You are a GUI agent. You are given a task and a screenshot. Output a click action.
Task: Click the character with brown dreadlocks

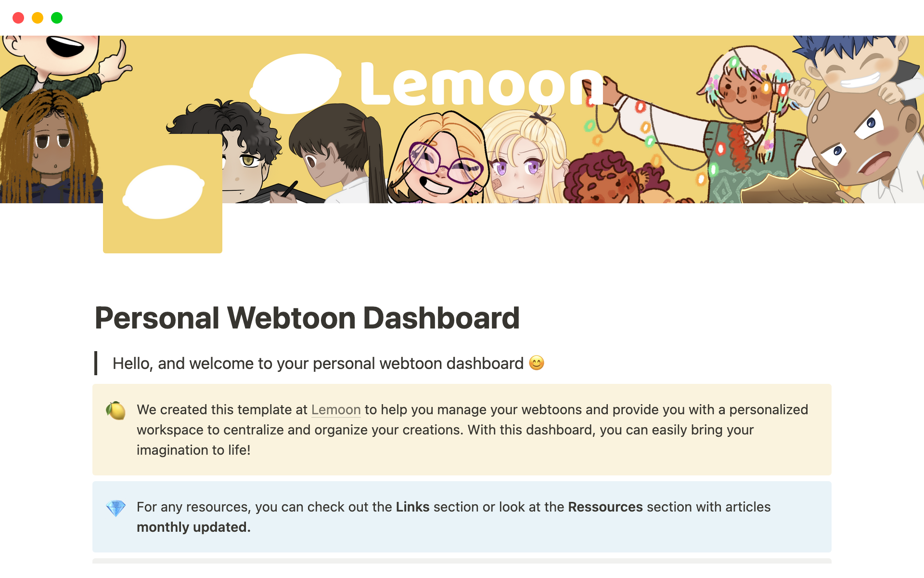(x=51, y=144)
